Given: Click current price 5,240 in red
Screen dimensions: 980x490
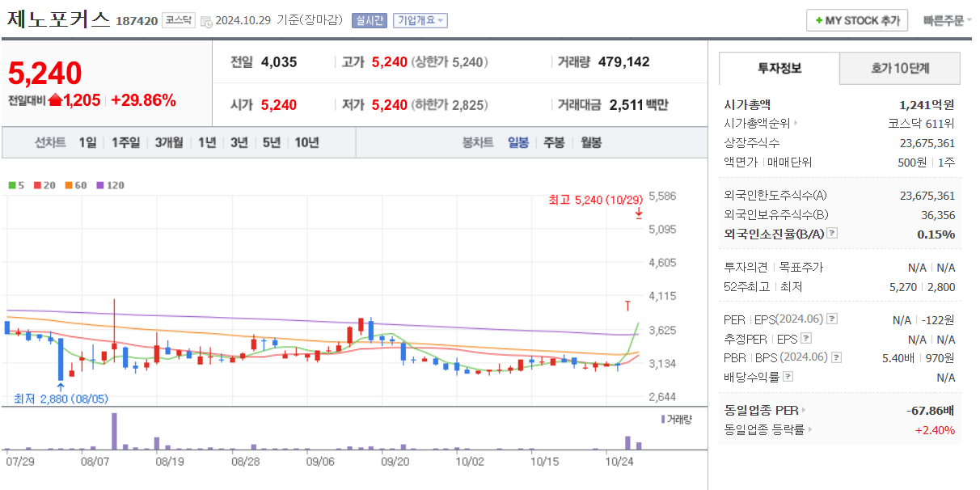Looking at the screenshot, I should [x=45, y=74].
